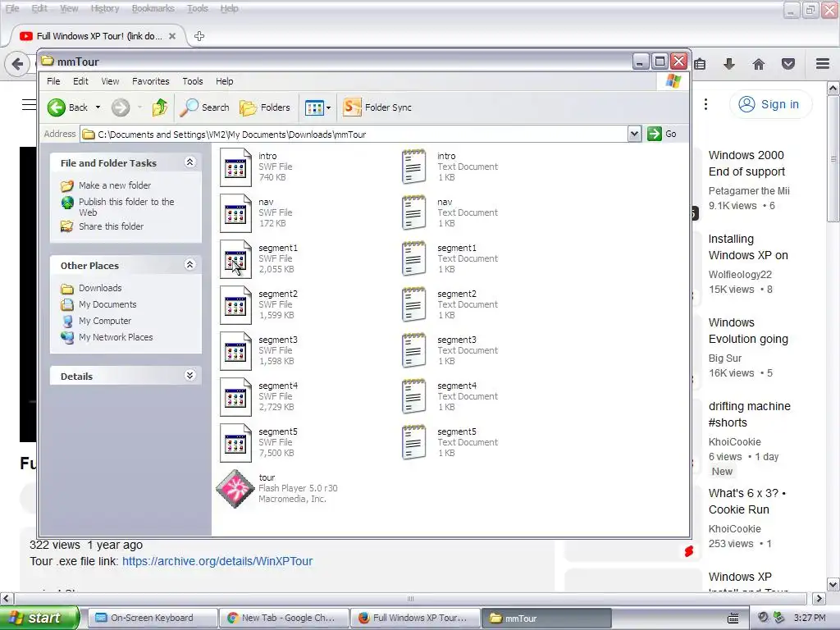Expand the Views dropdown arrow

point(328,107)
